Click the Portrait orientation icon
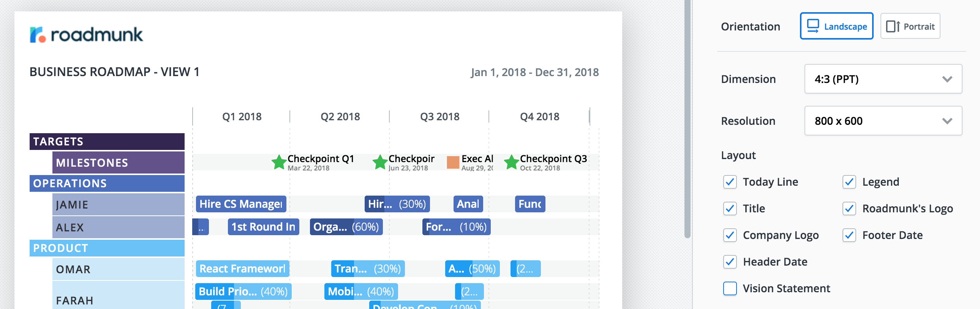The width and height of the screenshot is (980, 309). click(893, 26)
